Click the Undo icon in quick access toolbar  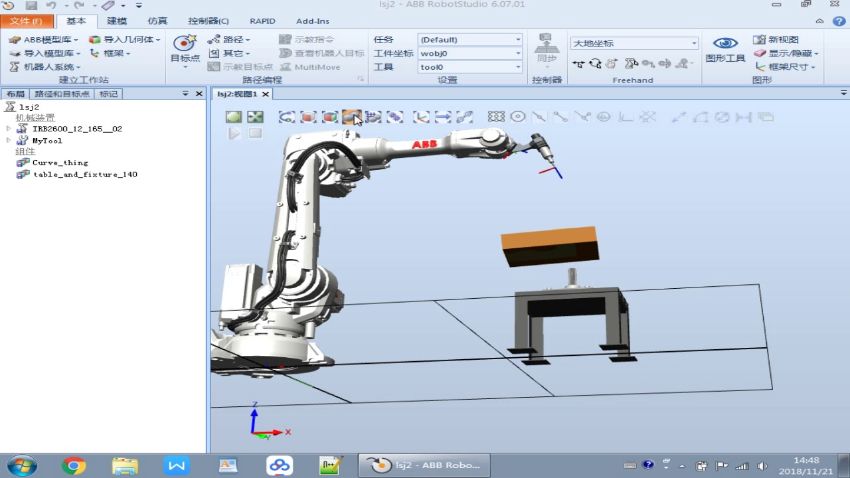pyautogui.click(x=51, y=5)
